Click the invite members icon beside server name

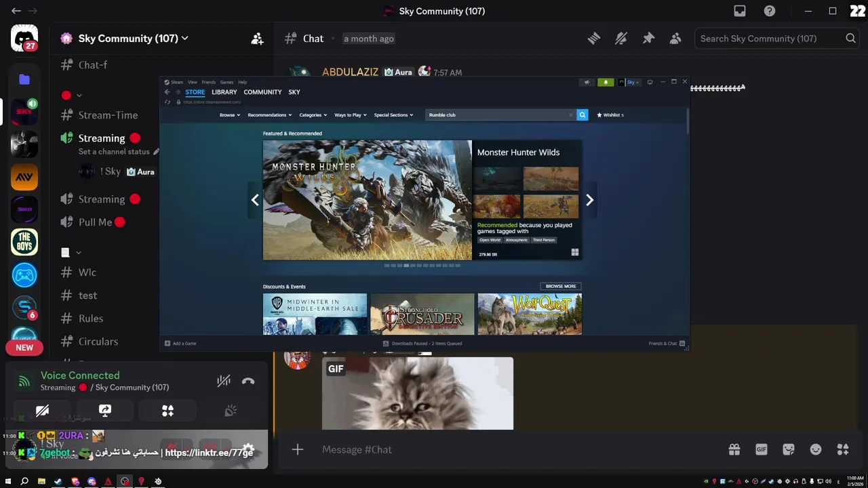click(257, 39)
